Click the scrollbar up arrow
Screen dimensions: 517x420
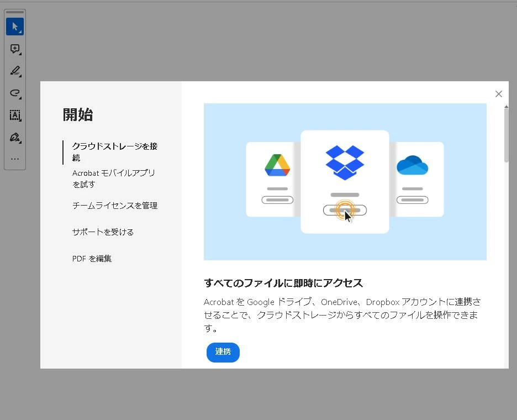coord(506,107)
